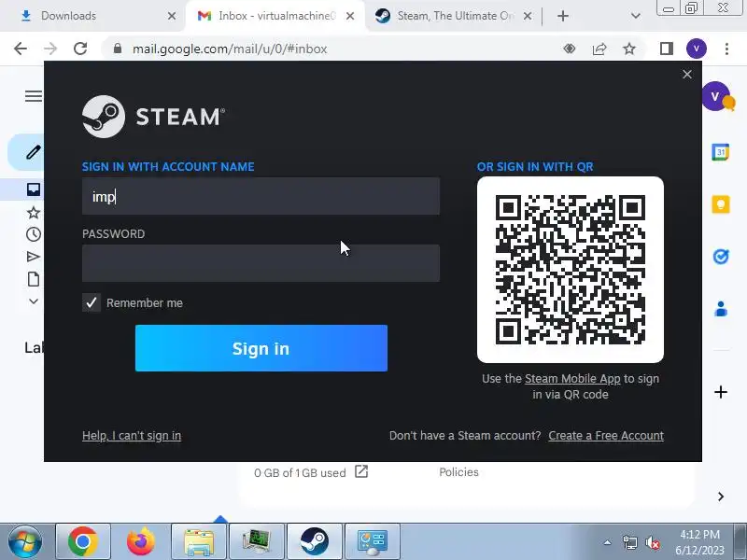The image size is (747, 560).
Task: Close the Steam sign-in dialog
Action: pyautogui.click(x=686, y=75)
